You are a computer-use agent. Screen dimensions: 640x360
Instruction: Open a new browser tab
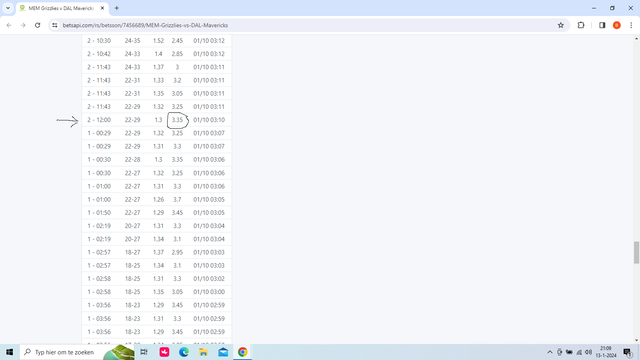117,8
